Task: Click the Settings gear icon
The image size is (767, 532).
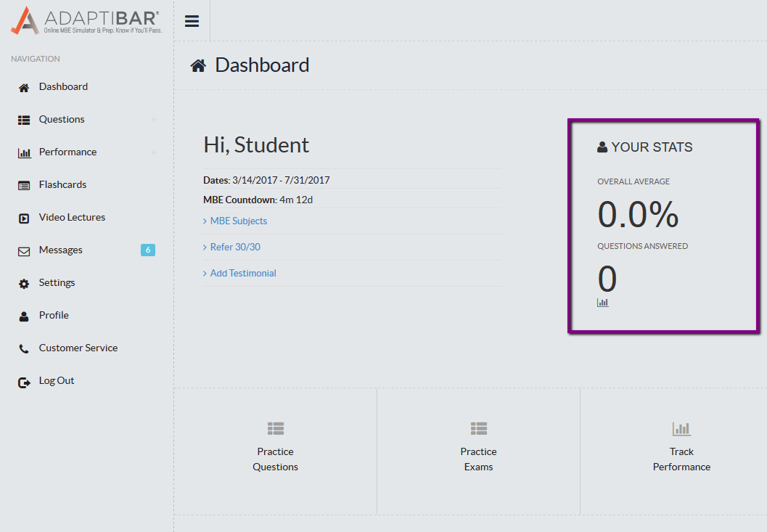Action: click(x=24, y=284)
